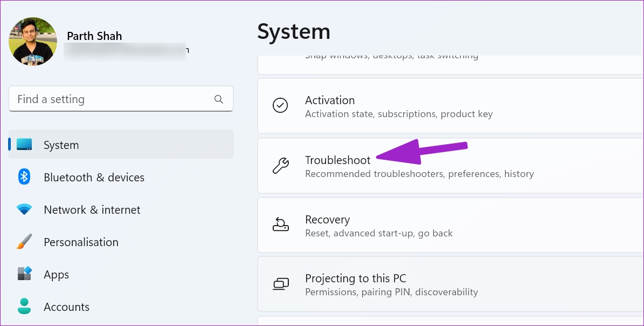The height and width of the screenshot is (326, 644).
Task: Click the System page heading
Action: (294, 32)
